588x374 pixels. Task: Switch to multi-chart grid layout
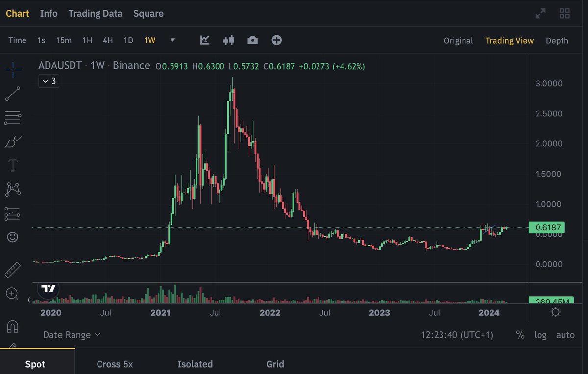click(x=564, y=14)
